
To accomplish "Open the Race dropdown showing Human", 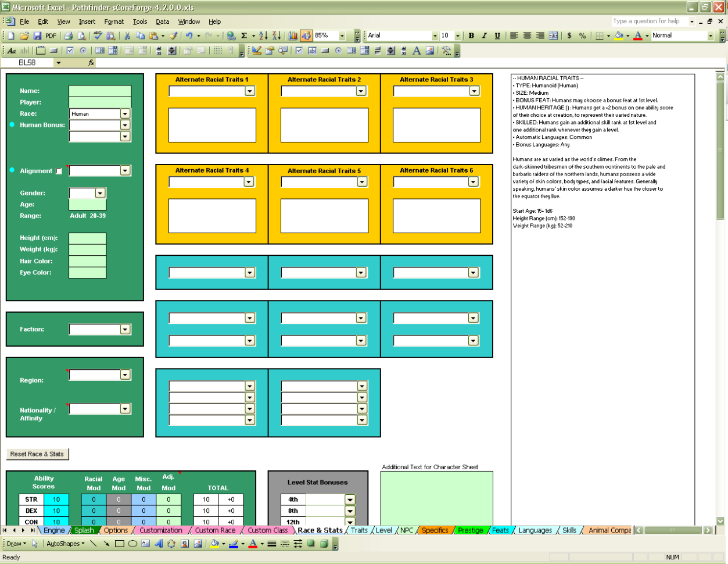I will point(124,113).
